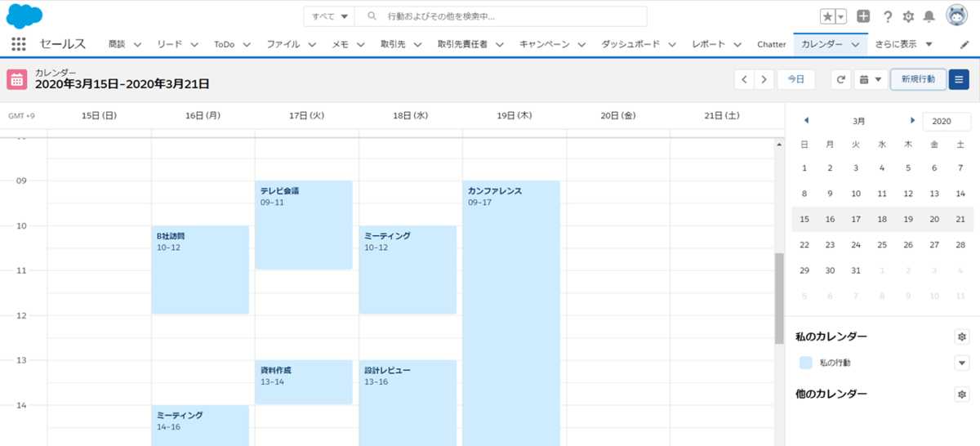Click the 16日 (月) column header
Viewport: 980px width, 446px height.
[203, 116]
